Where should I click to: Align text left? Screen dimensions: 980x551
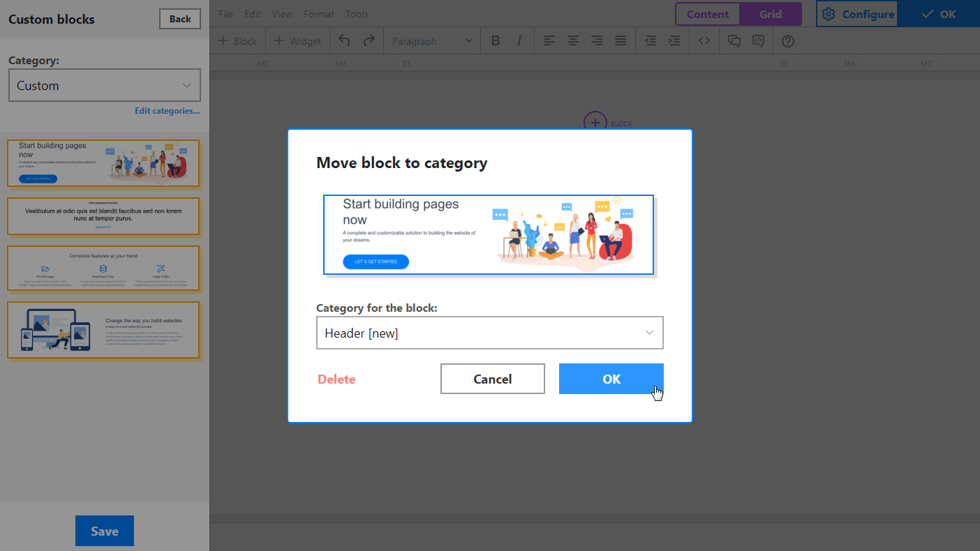pyautogui.click(x=549, y=40)
